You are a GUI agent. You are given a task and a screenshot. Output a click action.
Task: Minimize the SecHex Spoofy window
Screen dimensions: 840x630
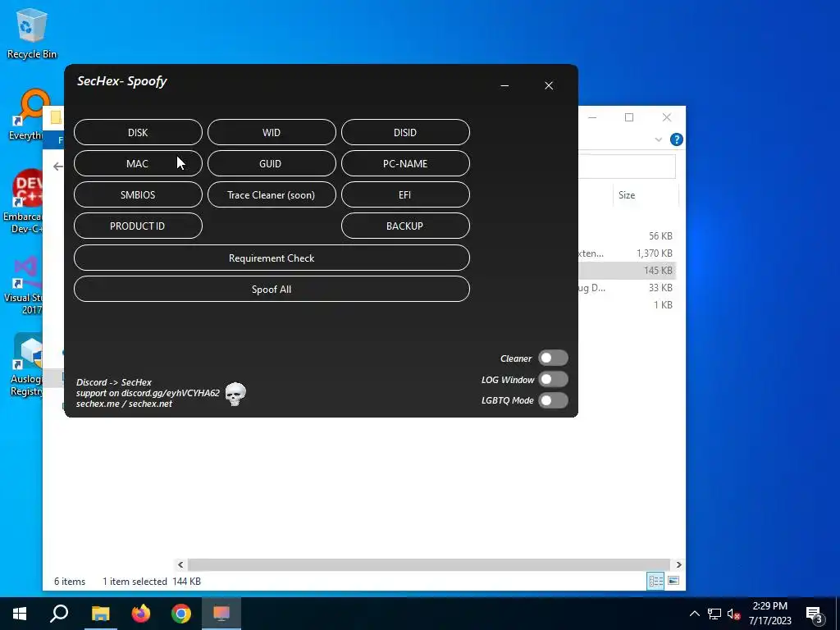click(x=504, y=85)
